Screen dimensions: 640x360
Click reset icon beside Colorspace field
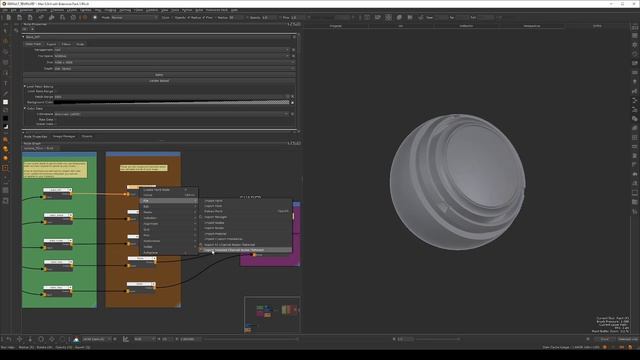coord(293,114)
